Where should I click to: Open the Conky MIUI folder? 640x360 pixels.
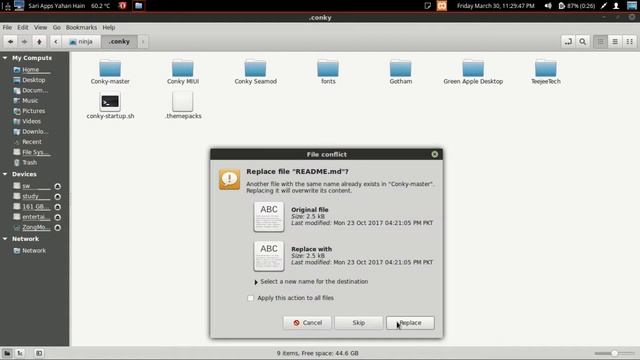183,72
